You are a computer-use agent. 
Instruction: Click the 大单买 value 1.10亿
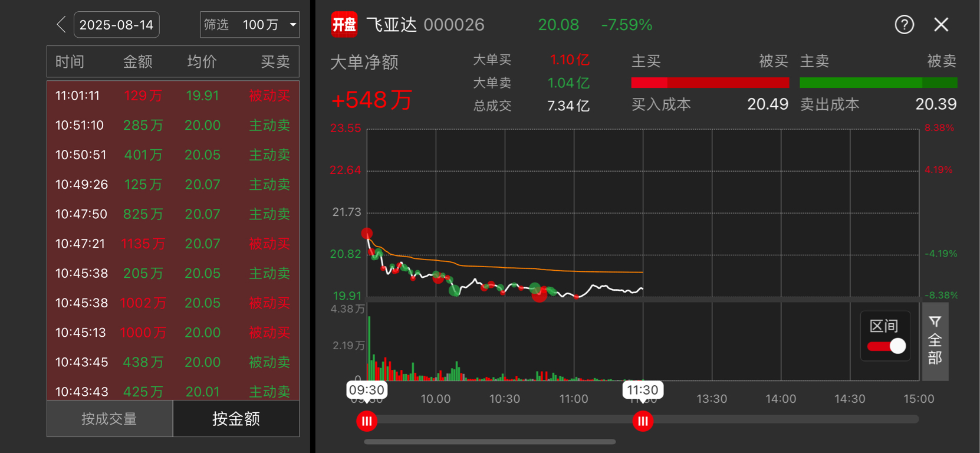point(570,60)
